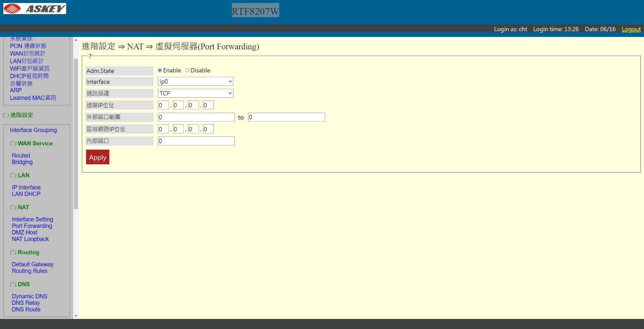Image resolution: width=644 pixels, height=329 pixels.
Task: Open Port Forwarding page
Action: tap(32, 226)
